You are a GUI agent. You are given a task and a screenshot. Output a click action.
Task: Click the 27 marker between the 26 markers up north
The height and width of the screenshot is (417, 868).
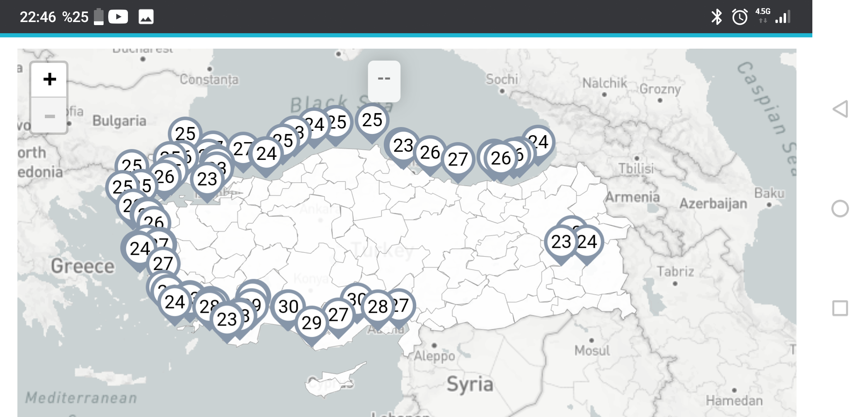pos(458,159)
